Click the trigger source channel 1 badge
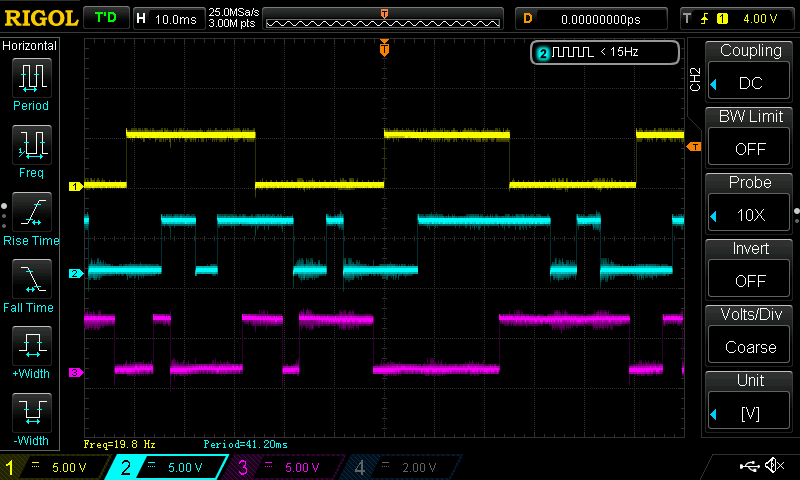The height and width of the screenshot is (480, 800). tap(722, 19)
